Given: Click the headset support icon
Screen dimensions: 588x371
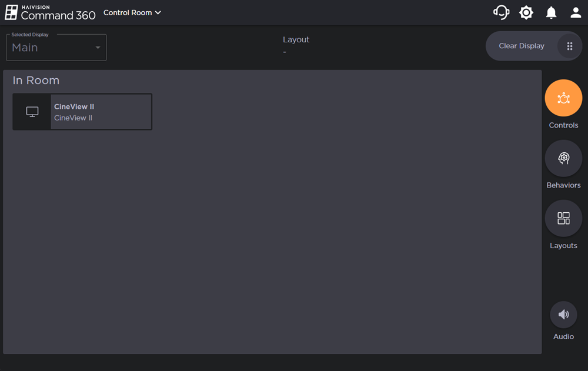Looking at the screenshot, I should [x=500, y=12].
